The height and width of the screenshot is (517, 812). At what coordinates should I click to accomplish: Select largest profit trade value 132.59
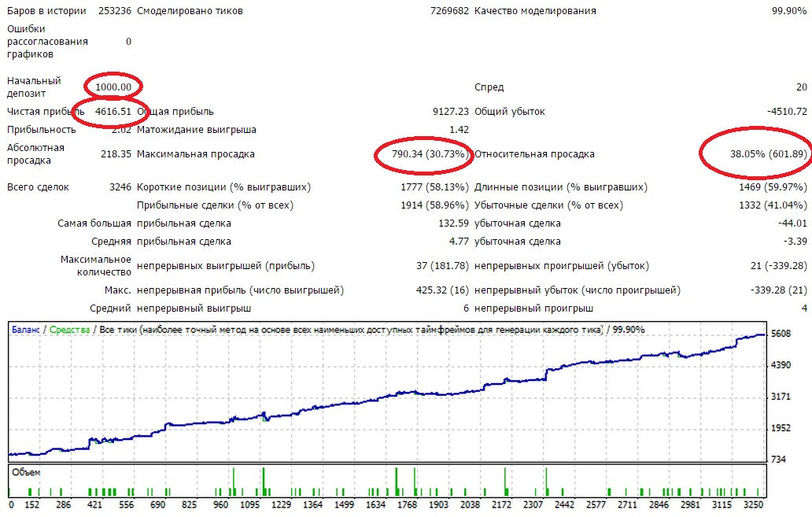pos(453,223)
